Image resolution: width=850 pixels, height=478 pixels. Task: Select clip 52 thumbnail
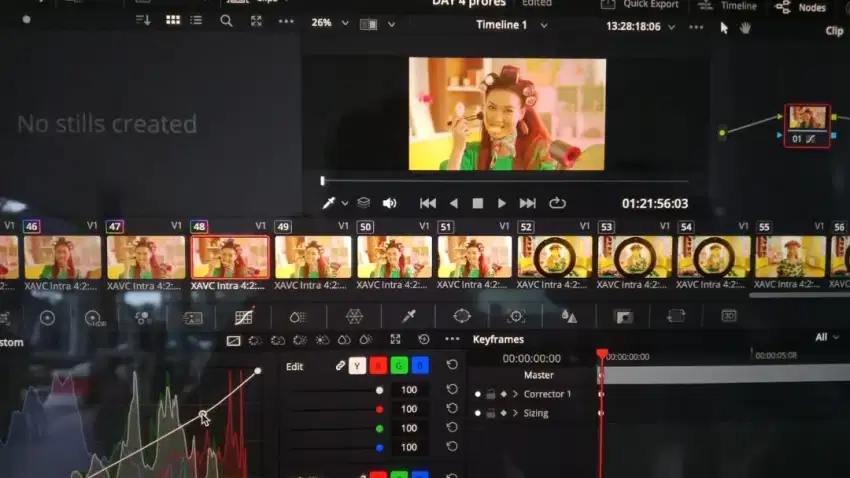pyautogui.click(x=555, y=256)
